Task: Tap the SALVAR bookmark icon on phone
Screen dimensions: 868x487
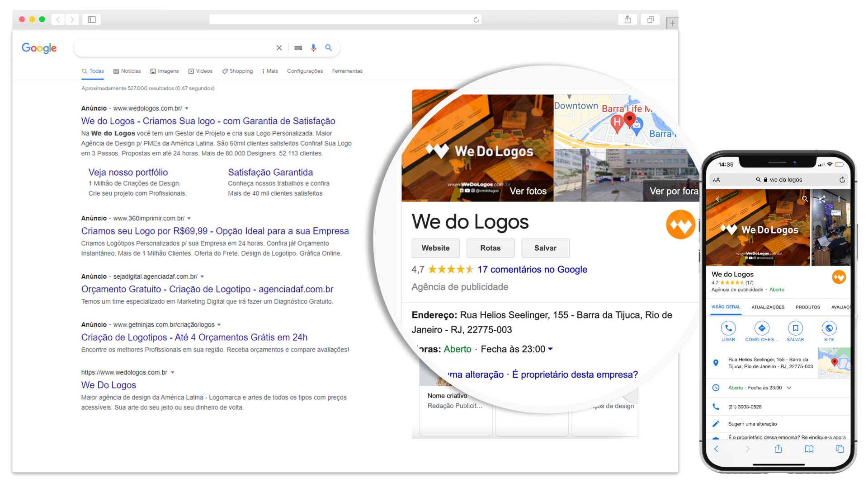Action: pos(795,328)
